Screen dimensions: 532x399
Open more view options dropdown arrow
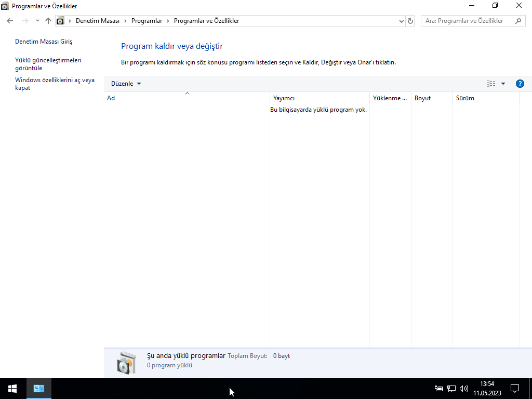click(503, 84)
